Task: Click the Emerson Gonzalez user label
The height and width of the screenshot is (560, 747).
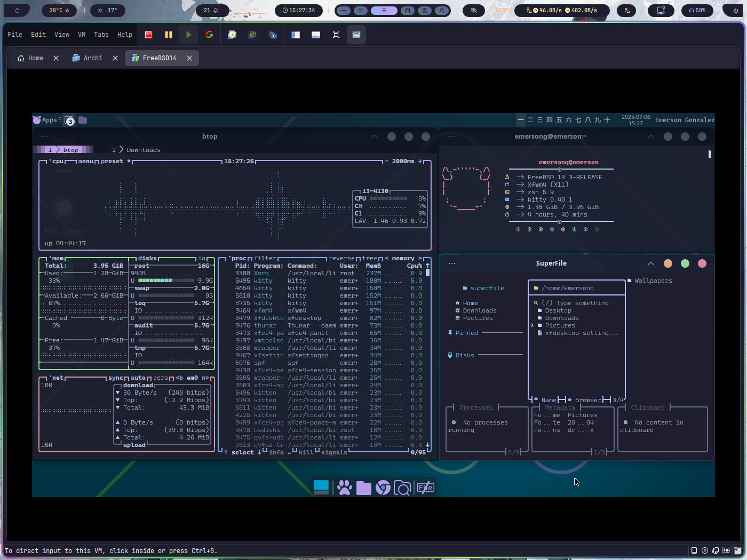Action: point(685,120)
